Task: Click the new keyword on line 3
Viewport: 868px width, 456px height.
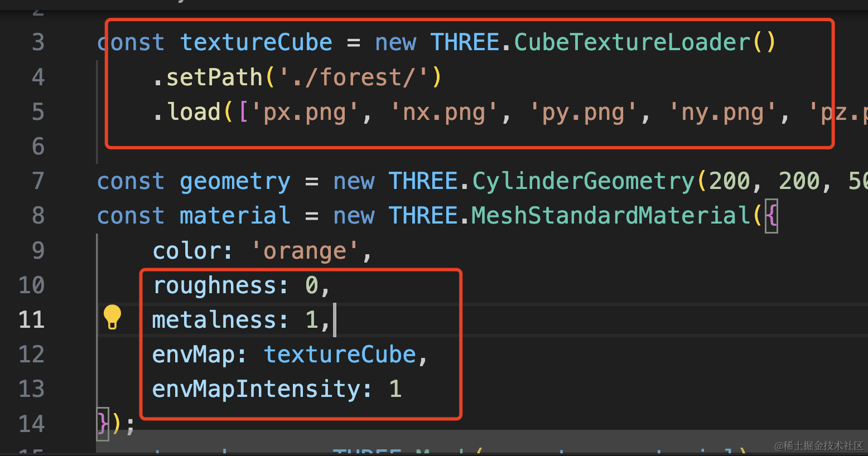Action: 396,42
